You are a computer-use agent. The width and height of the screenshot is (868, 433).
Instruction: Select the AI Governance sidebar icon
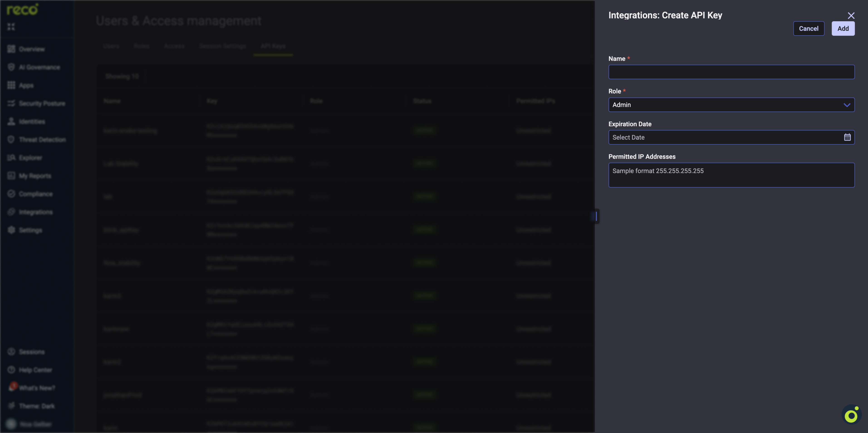tap(11, 67)
